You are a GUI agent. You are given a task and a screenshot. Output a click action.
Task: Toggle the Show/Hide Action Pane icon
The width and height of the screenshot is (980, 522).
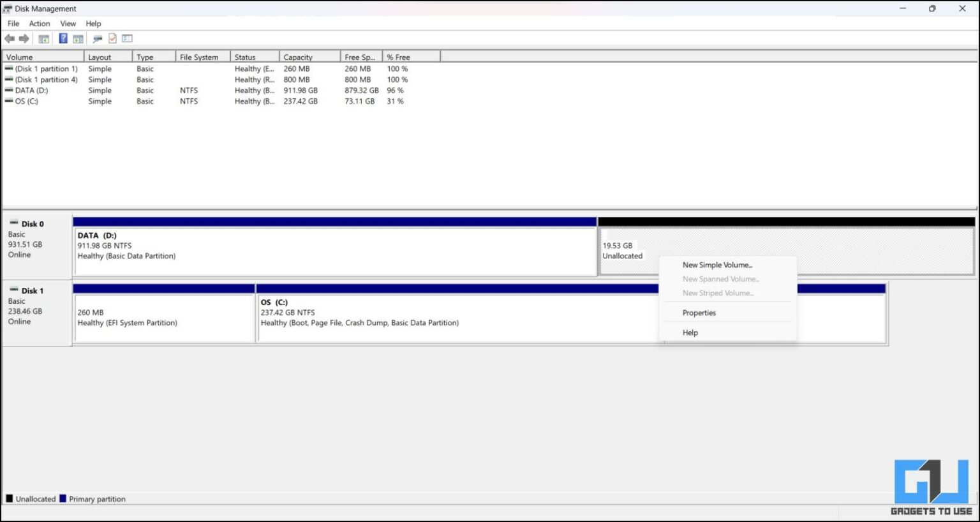(77, 38)
